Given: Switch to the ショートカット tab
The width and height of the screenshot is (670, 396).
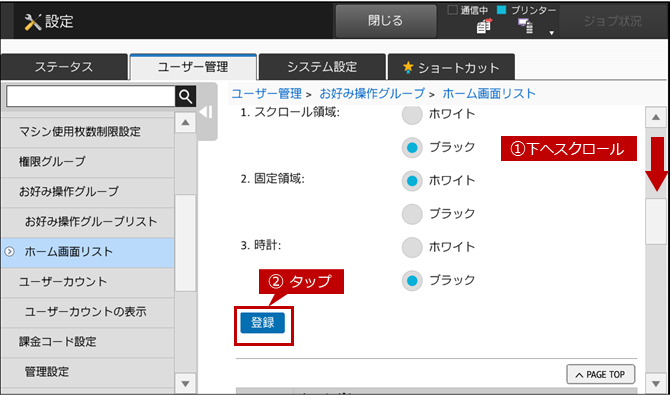Looking at the screenshot, I should 451,67.
